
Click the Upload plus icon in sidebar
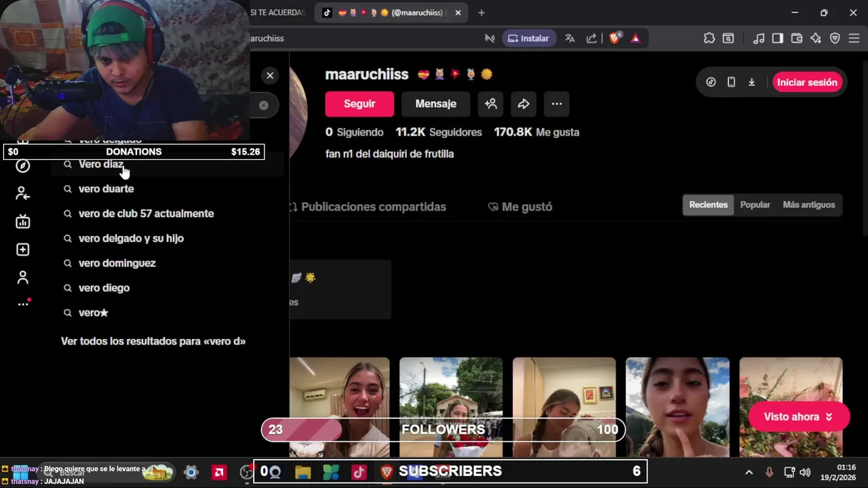23,249
